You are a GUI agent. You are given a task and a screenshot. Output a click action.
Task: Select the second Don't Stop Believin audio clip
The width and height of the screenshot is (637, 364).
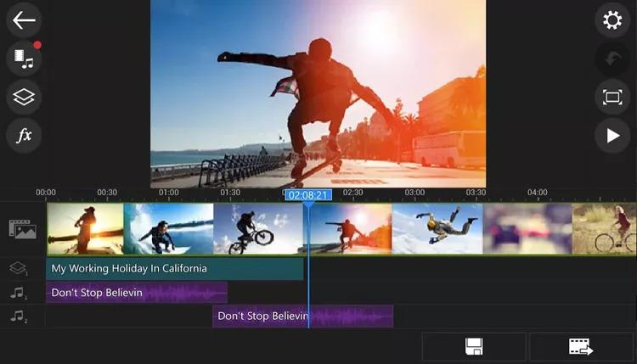pos(302,316)
